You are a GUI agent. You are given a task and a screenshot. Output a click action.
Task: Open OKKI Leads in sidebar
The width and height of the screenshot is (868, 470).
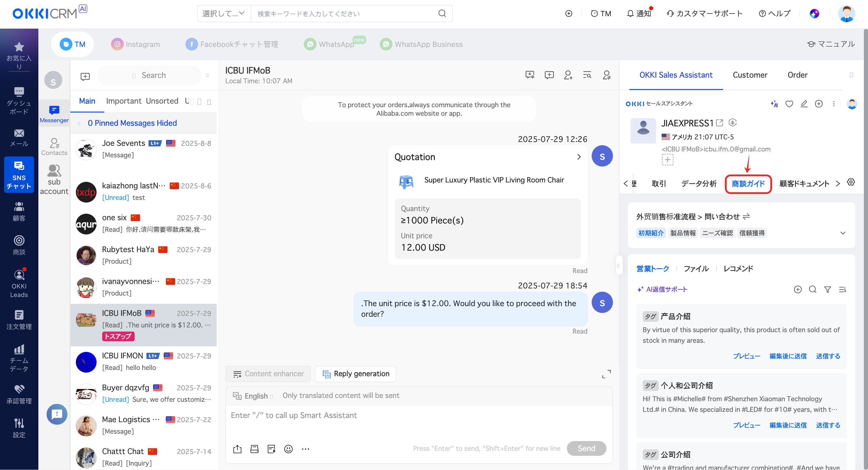[x=19, y=283]
